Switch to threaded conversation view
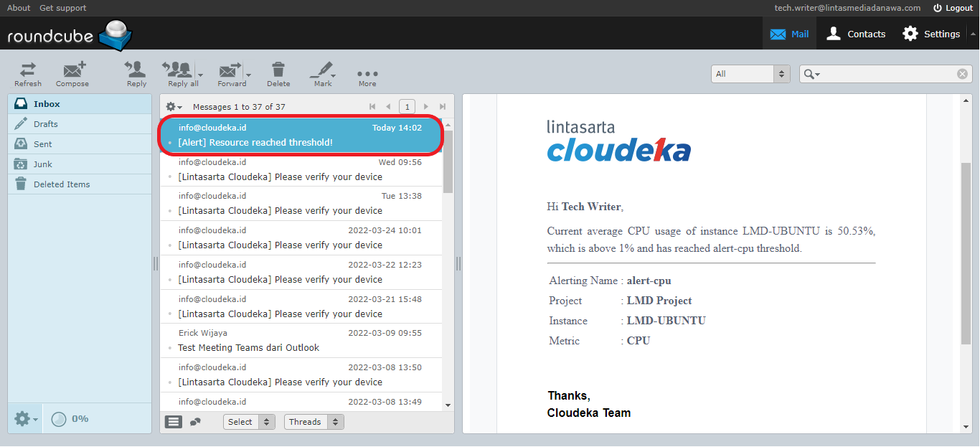The width and height of the screenshot is (980, 447). point(195,422)
